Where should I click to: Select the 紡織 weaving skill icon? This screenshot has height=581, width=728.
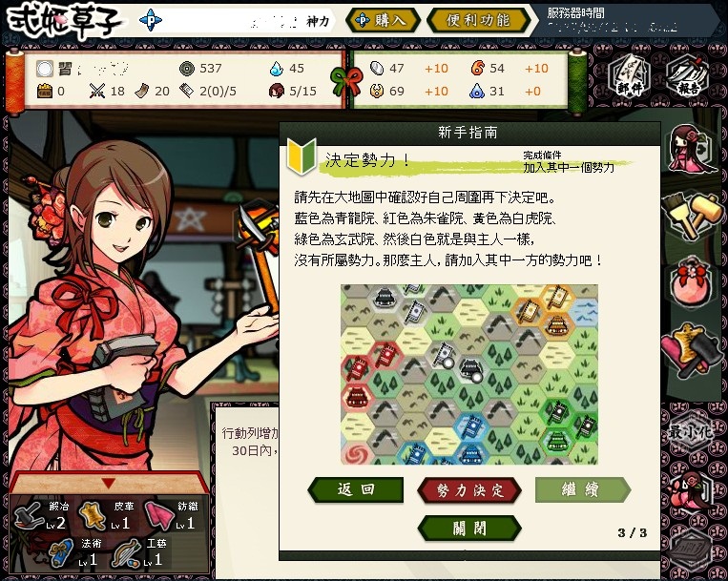click(x=159, y=515)
